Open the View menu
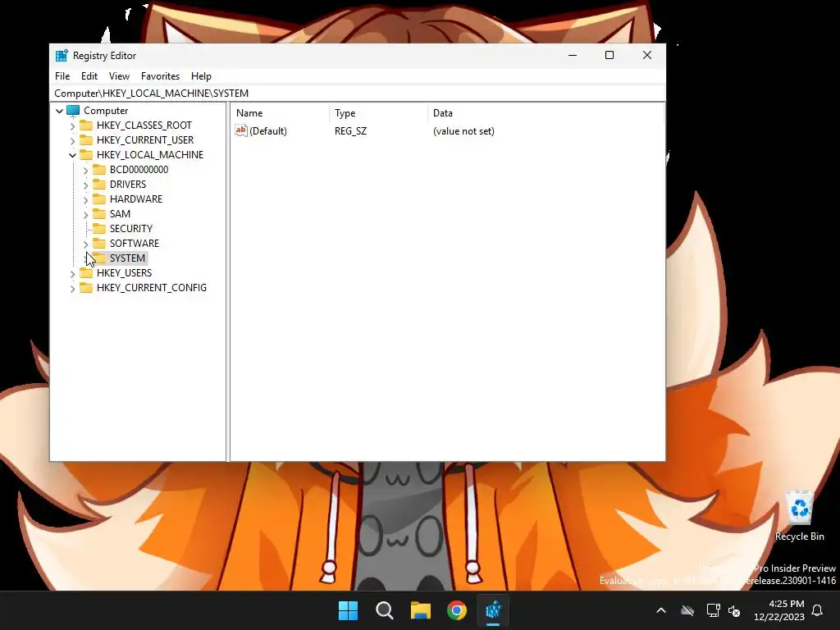The height and width of the screenshot is (630, 840). tap(119, 76)
